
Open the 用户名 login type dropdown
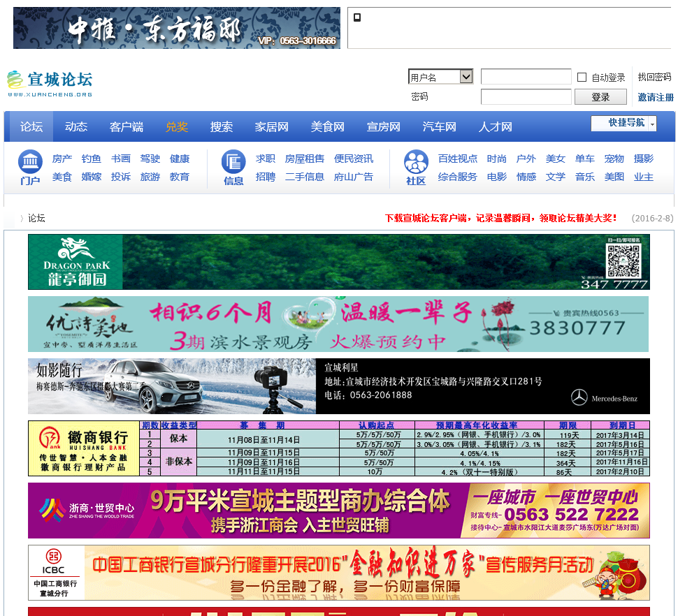[x=440, y=77]
